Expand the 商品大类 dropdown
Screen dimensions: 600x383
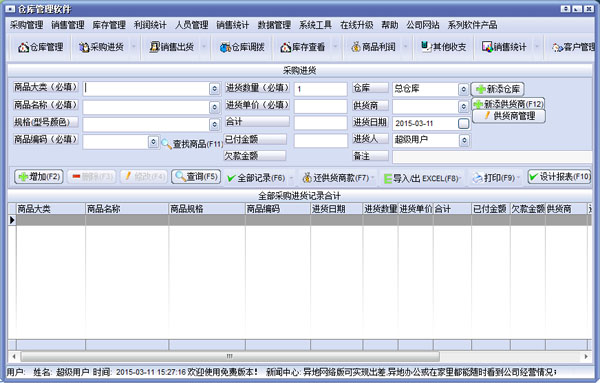[x=215, y=89]
